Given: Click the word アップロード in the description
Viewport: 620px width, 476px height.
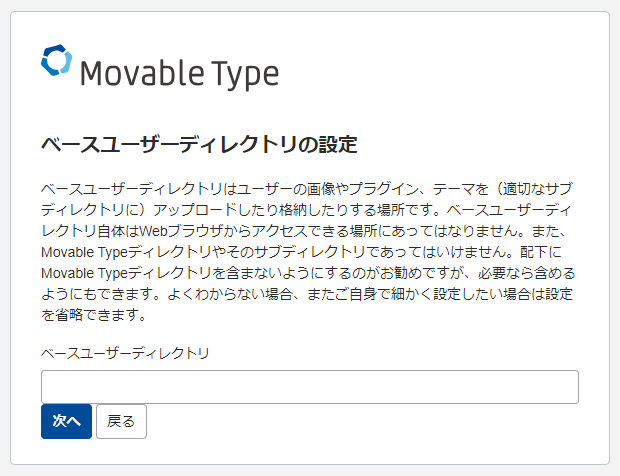Looking at the screenshot, I should tap(195, 210).
